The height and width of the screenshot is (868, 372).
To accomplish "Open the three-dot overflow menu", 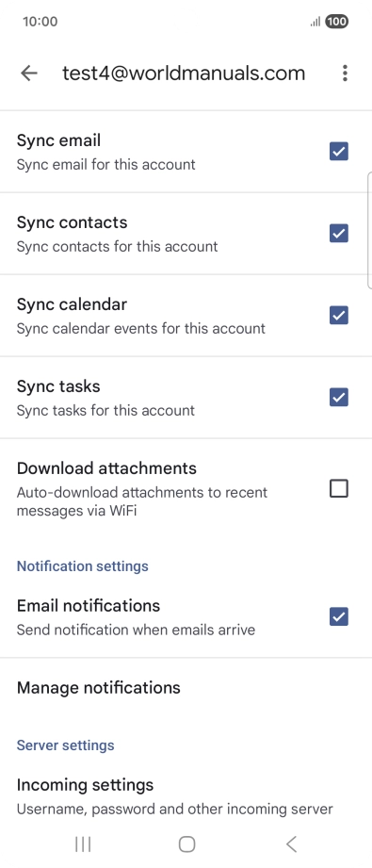I will [x=345, y=74].
